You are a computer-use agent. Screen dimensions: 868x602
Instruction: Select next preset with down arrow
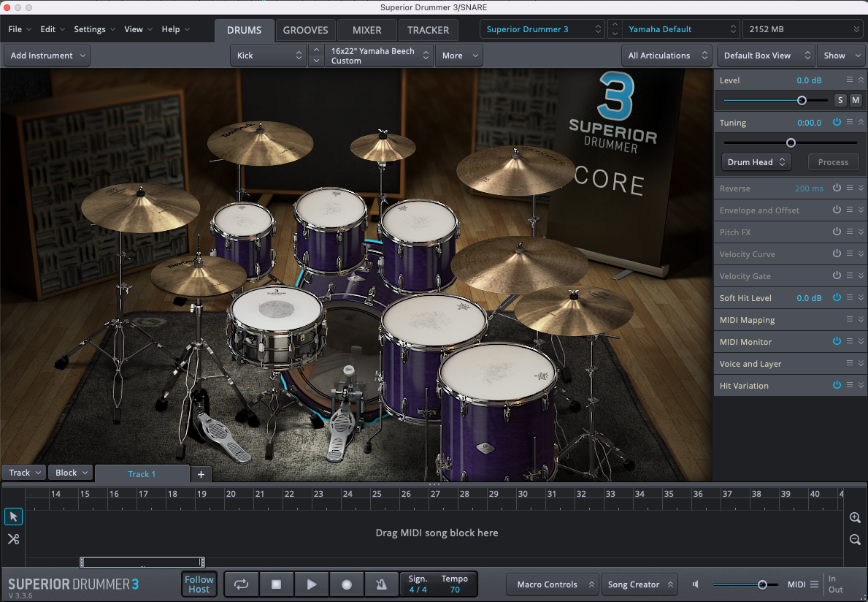tap(615, 34)
